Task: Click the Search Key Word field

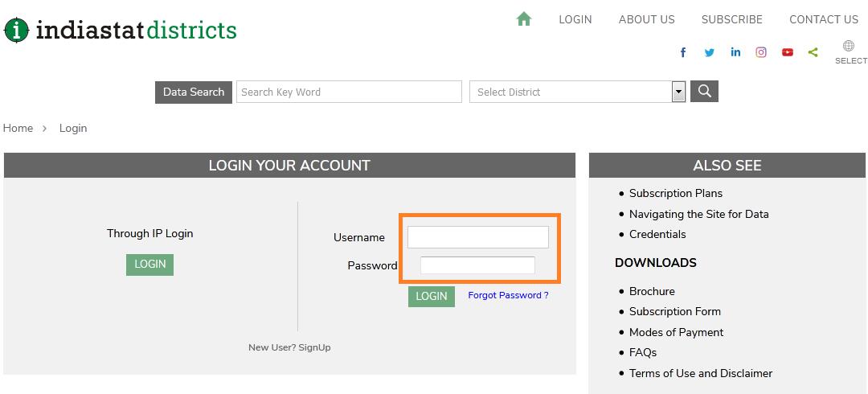Action: 349,92
